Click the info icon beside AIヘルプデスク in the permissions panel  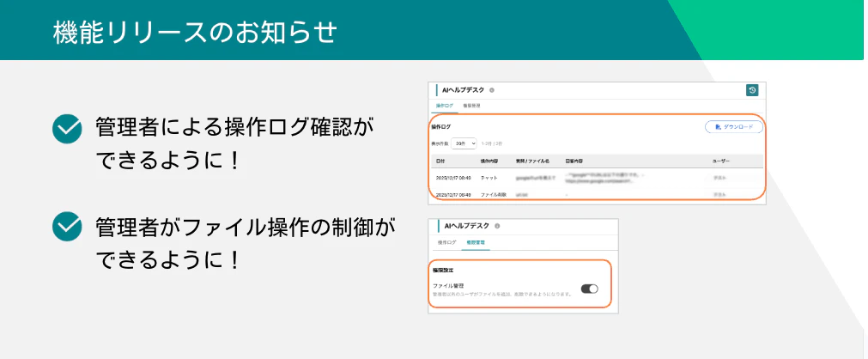[x=497, y=226]
